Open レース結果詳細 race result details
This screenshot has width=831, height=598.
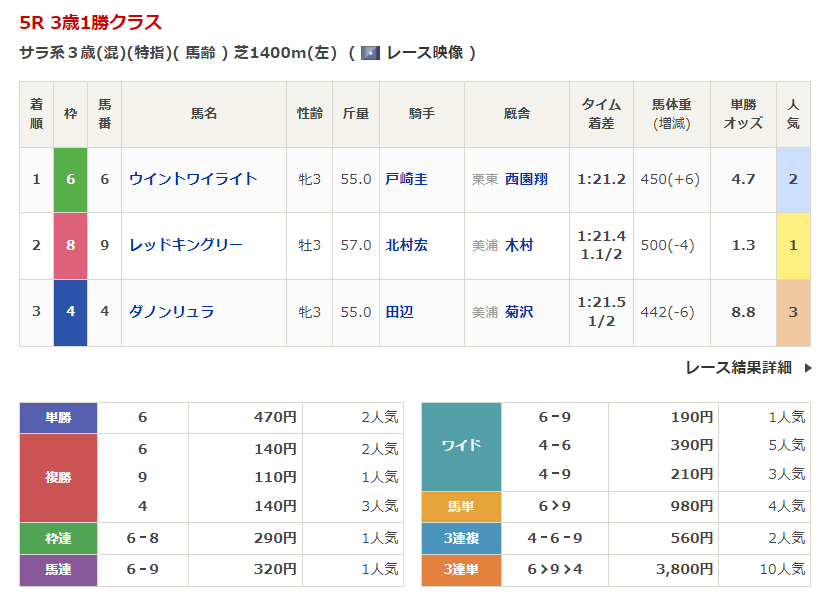coord(738,368)
